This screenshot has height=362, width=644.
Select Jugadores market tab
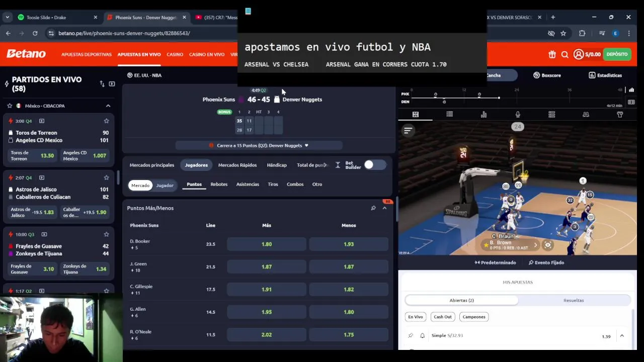[196, 165]
